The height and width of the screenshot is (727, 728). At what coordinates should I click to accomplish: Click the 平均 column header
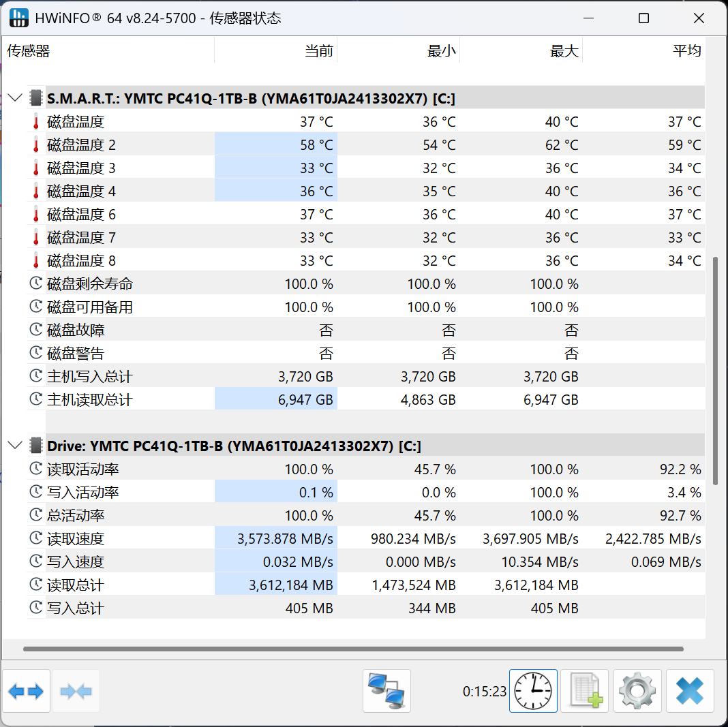coord(643,50)
